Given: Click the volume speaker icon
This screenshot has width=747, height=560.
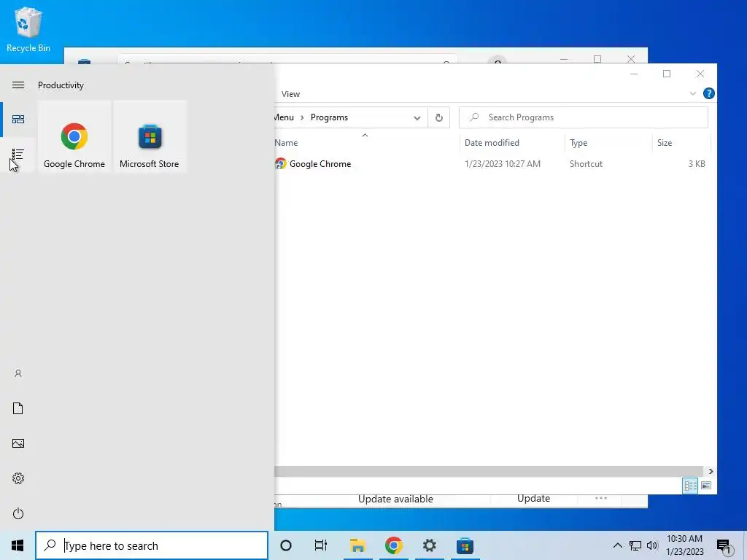Looking at the screenshot, I should [x=652, y=545].
